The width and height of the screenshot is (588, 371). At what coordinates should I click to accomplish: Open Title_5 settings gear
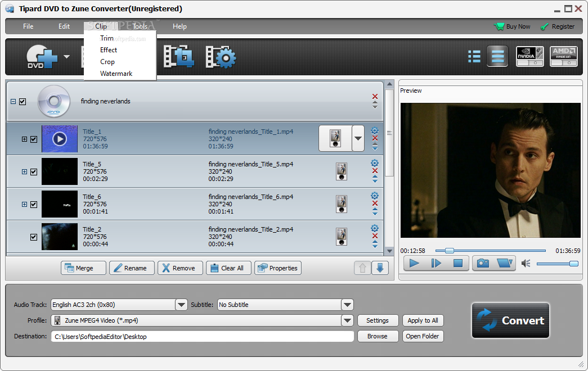point(375,163)
